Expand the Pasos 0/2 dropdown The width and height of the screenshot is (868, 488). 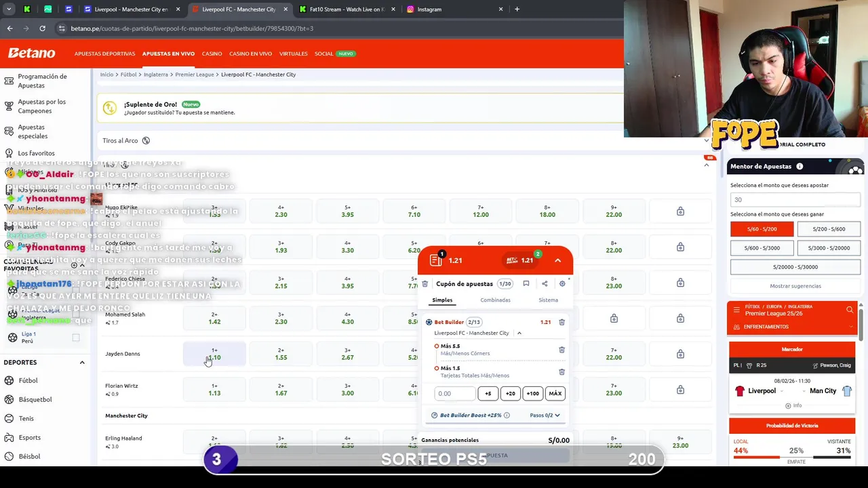[545, 415]
